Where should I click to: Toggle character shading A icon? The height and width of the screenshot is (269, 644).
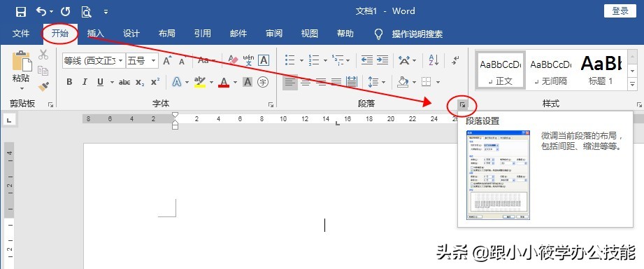[248, 82]
